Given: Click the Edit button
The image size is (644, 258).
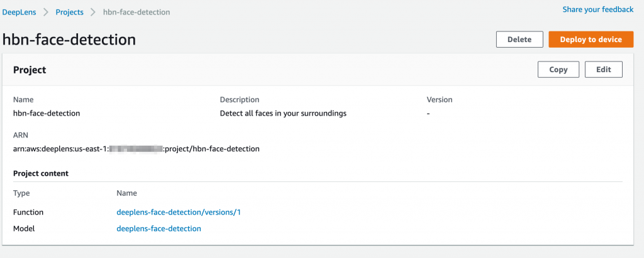Looking at the screenshot, I should click(x=603, y=70).
